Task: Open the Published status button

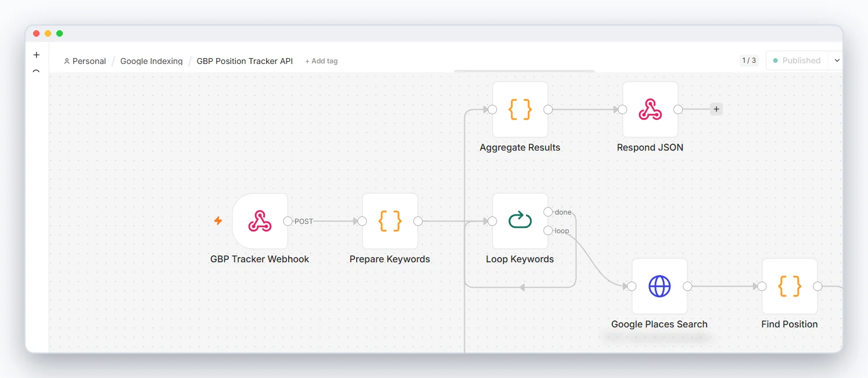Action: click(x=796, y=60)
